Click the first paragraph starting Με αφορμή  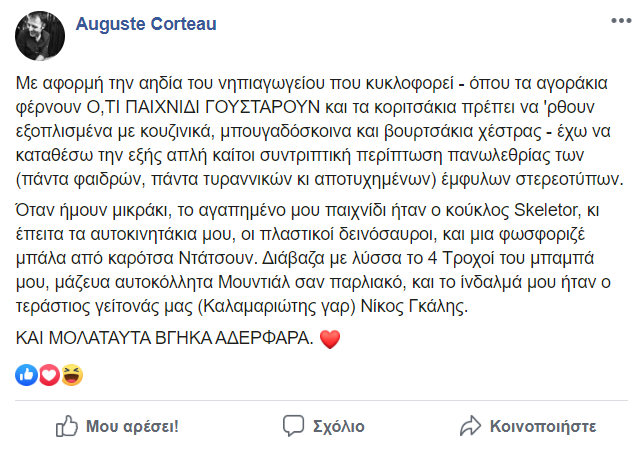(x=320, y=129)
